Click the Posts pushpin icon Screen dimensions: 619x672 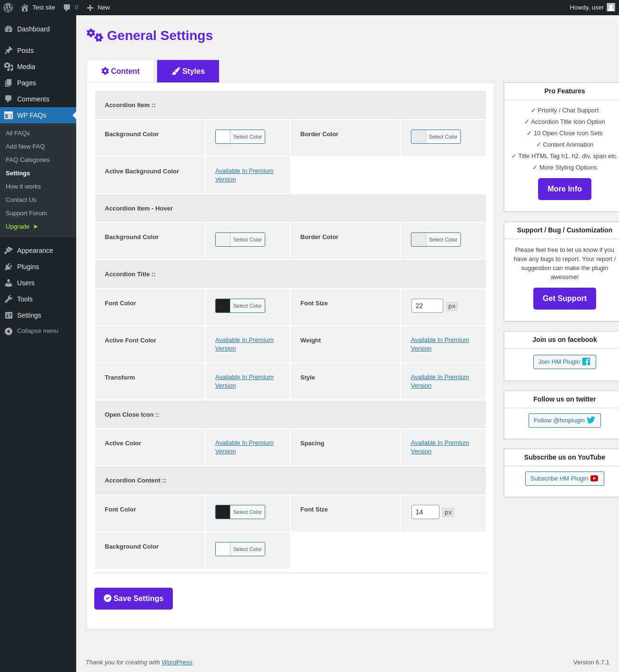coord(9,50)
